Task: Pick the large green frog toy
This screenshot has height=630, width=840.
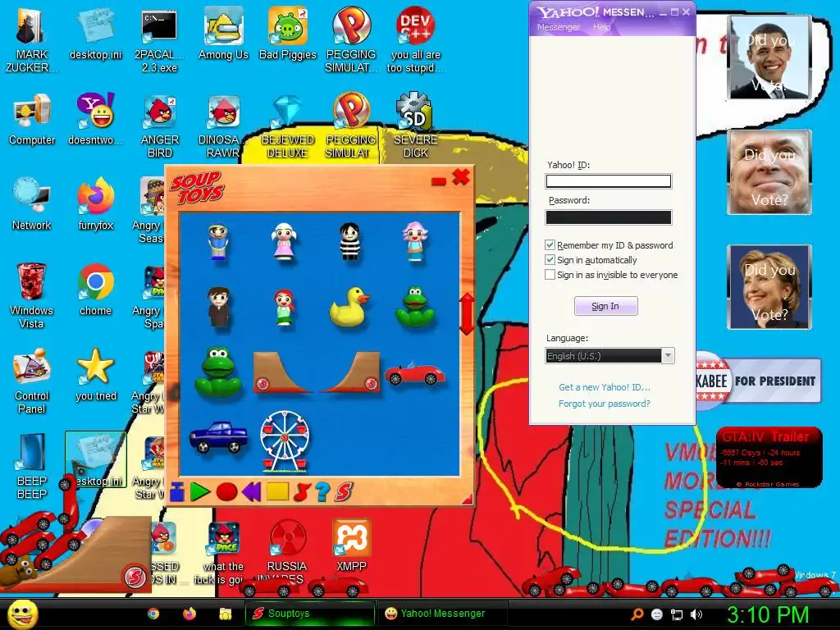Action: (x=218, y=372)
